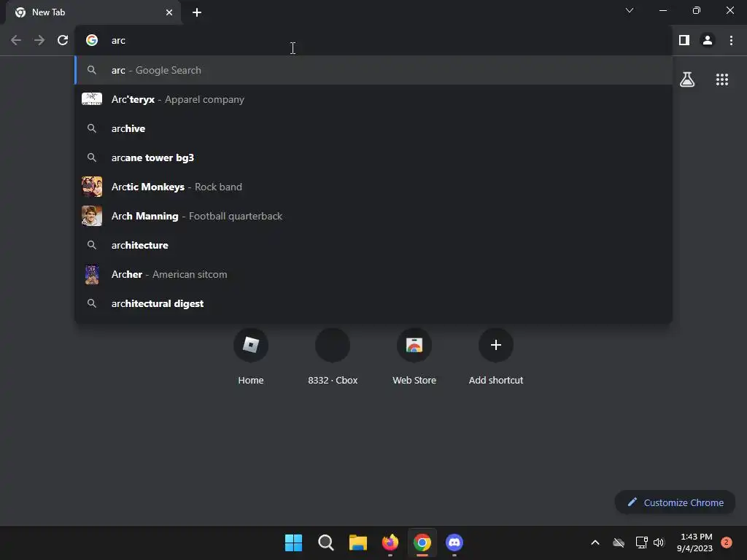The height and width of the screenshot is (560, 747).
Task: Select the New Tab tab
Action: click(93, 12)
